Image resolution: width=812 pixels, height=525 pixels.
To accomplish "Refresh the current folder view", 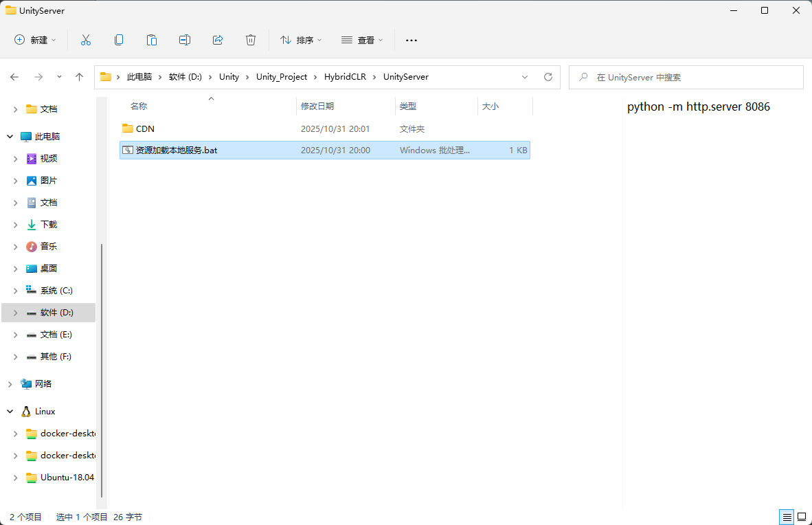I will click(x=548, y=77).
